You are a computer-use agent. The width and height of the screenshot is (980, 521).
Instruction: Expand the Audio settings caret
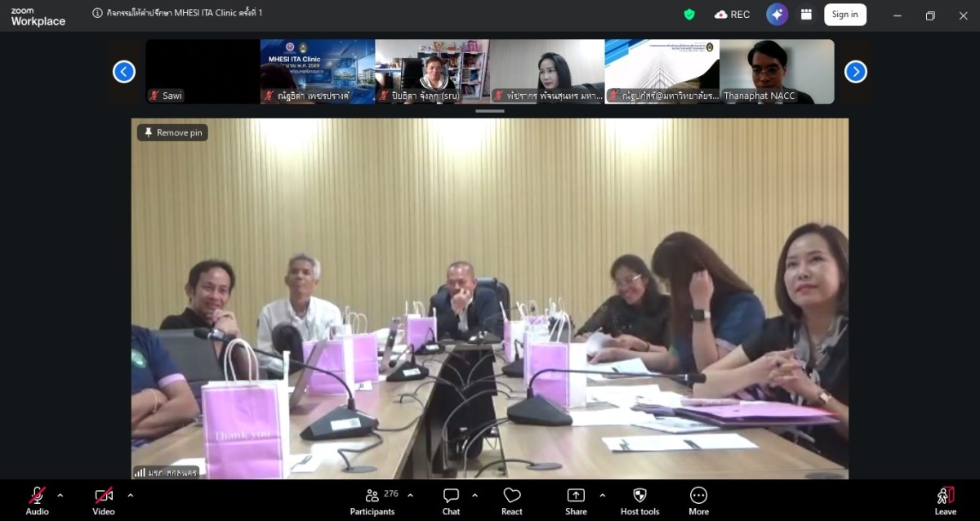tap(60, 495)
